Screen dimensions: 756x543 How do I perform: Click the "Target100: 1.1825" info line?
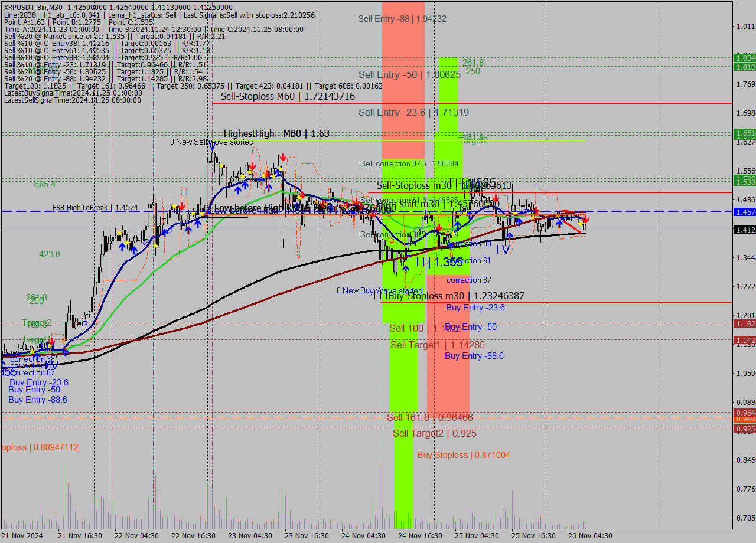pyautogui.click(x=193, y=86)
